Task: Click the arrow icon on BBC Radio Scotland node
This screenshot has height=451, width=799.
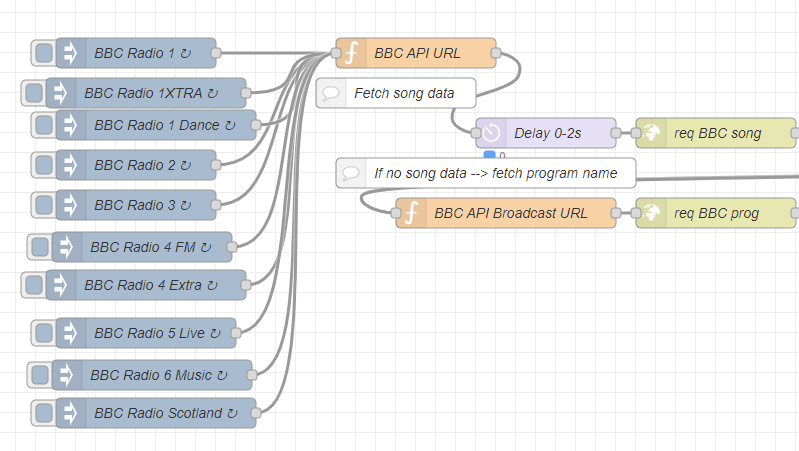Action: [70, 413]
